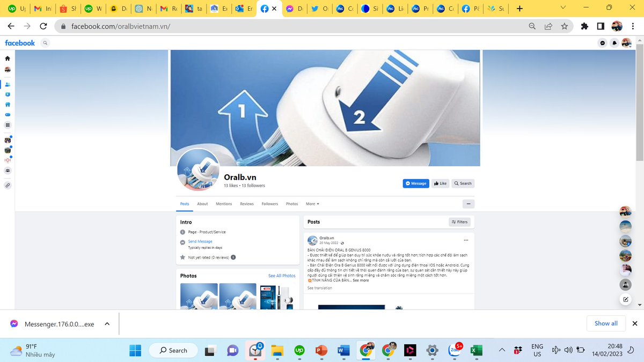
Task: Select the Mentions tab
Action: pos(224,204)
